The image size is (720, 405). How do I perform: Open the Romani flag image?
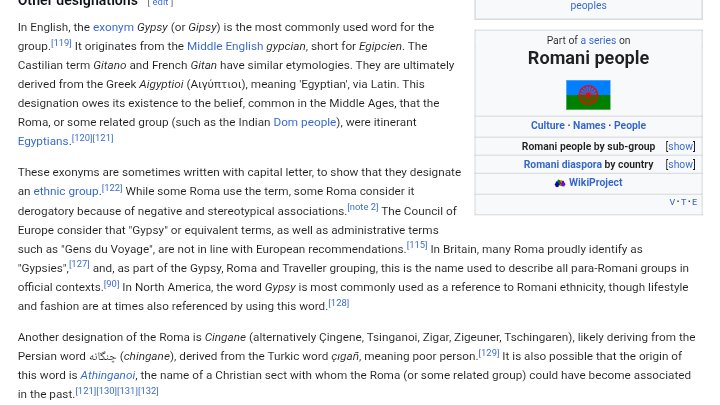tap(588, 95)
